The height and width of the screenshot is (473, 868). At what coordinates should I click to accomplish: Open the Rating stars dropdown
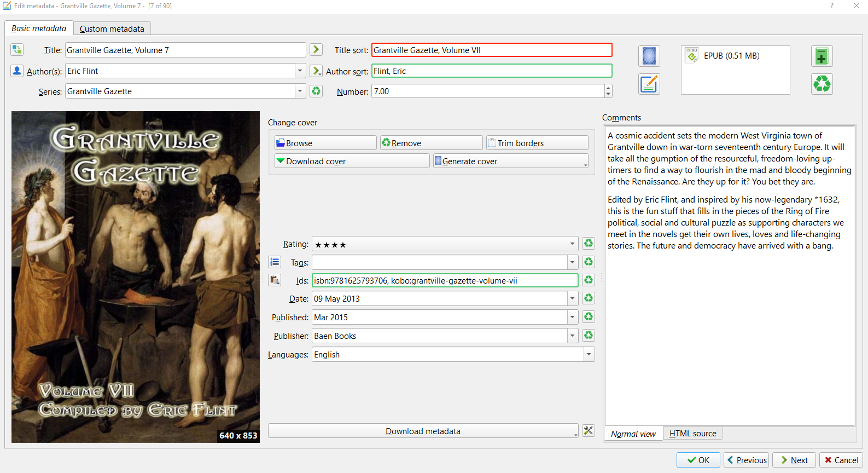(x=573, y=244)
